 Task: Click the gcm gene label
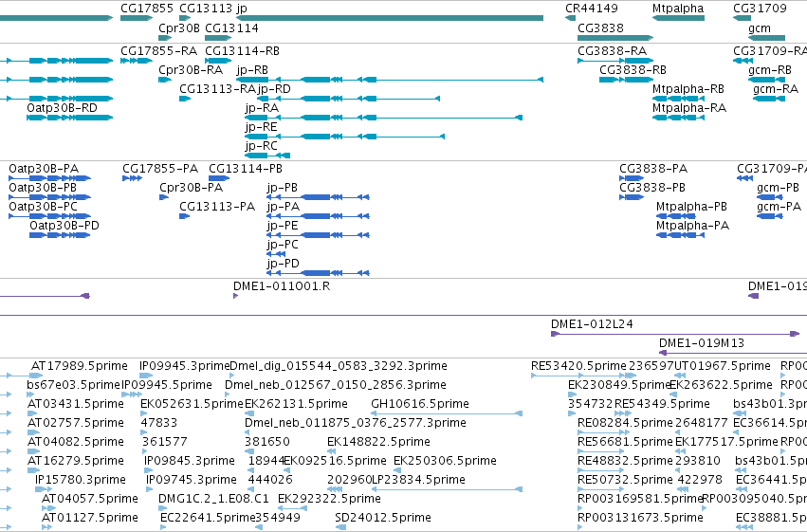pyautogui.click(x=760, y=28)
